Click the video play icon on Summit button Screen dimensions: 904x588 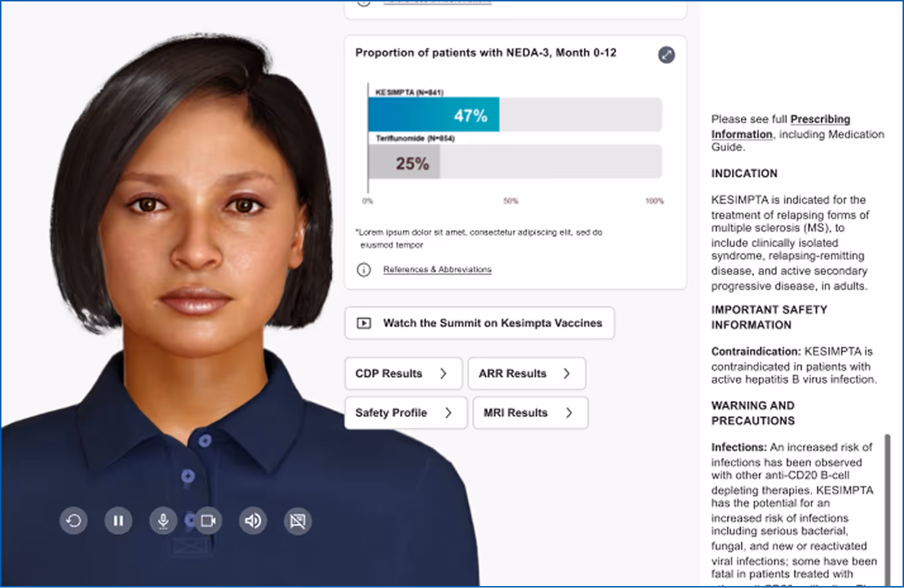click(364, 324)
